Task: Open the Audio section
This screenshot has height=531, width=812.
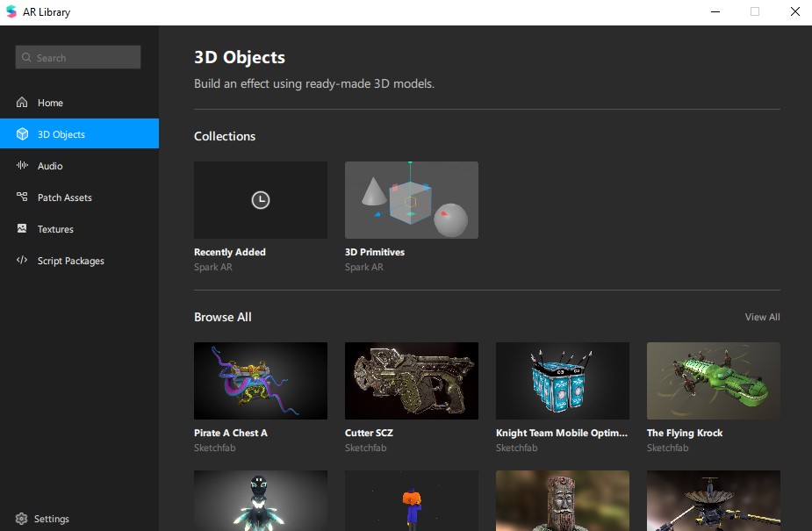Action: (50, 166)
